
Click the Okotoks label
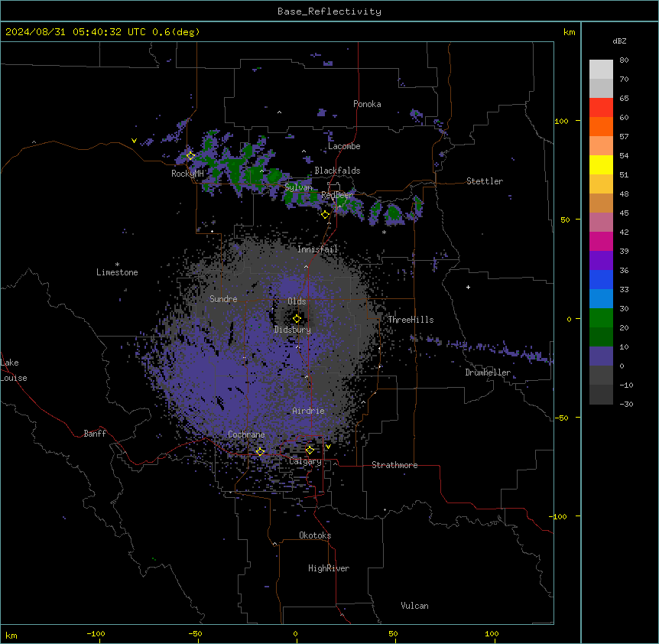(315, 535)
